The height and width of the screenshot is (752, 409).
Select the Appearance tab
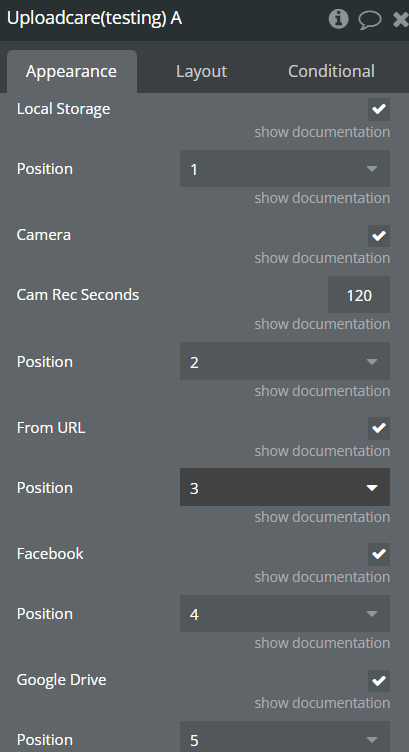[x=71, y=71]
